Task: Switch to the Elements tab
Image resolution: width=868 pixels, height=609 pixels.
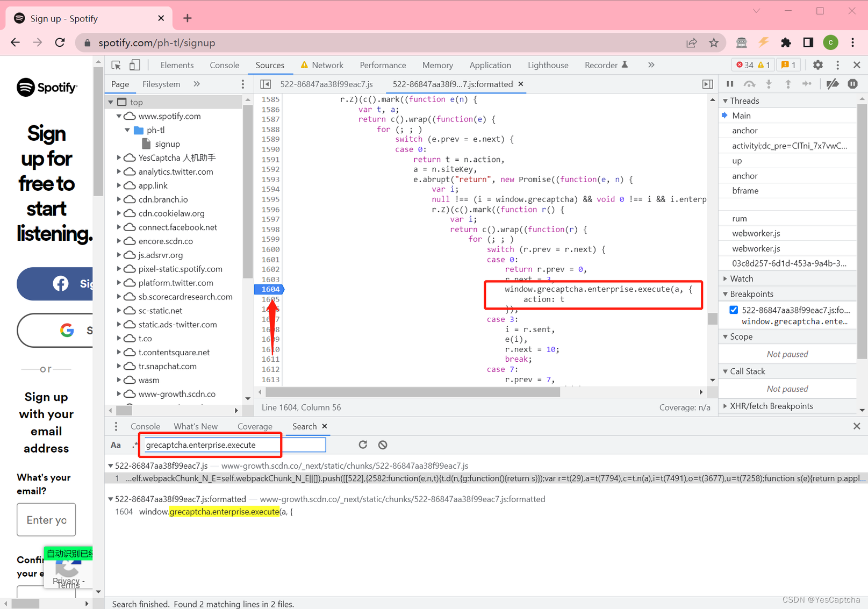Action: (177, 65)
